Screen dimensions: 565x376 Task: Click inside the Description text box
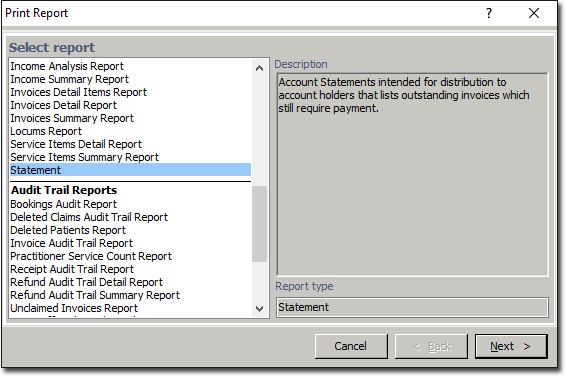click(x=412, y=174)
